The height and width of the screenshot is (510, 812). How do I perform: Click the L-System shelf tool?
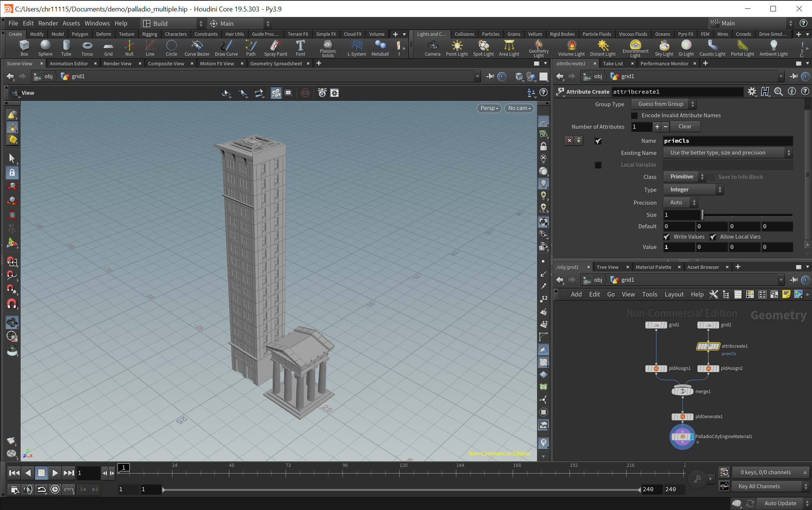coord(356,48)
